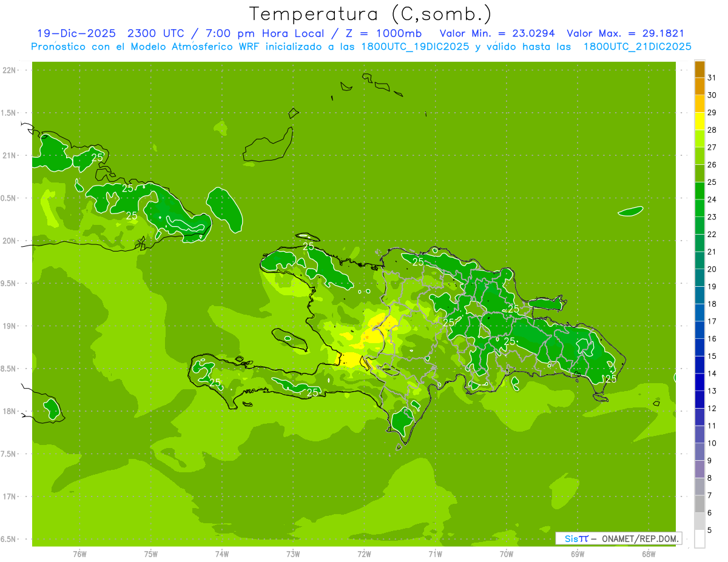This screenshot has width=728, height=562.
Task: Click the '70W' longitude axis label
Action: pos(507,554)
